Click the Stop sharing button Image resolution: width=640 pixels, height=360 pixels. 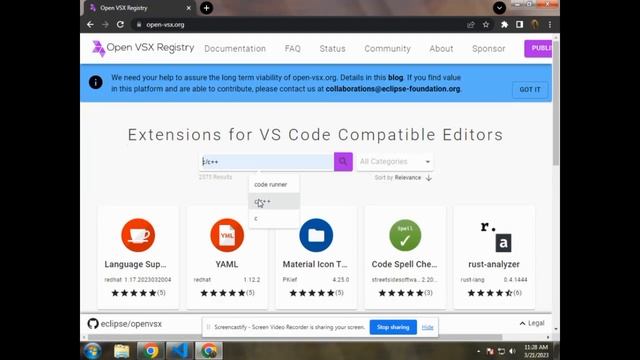[x=393, y=327]
